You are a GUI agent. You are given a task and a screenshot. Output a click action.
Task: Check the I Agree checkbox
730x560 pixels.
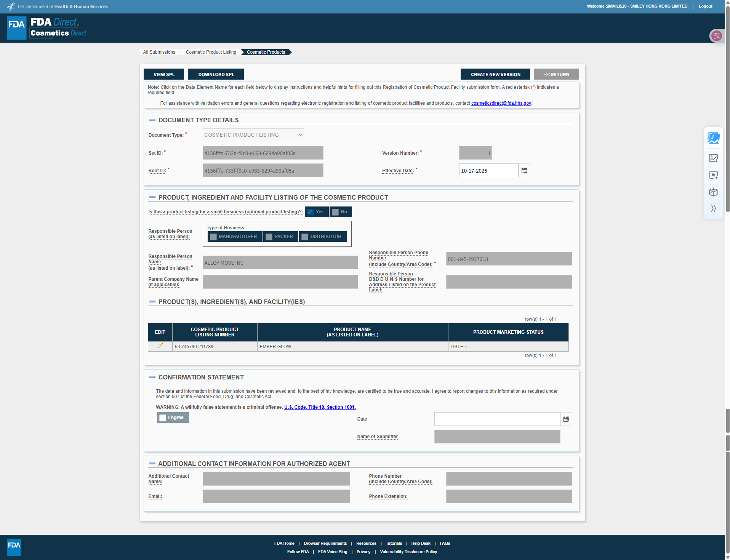[163, 418]
